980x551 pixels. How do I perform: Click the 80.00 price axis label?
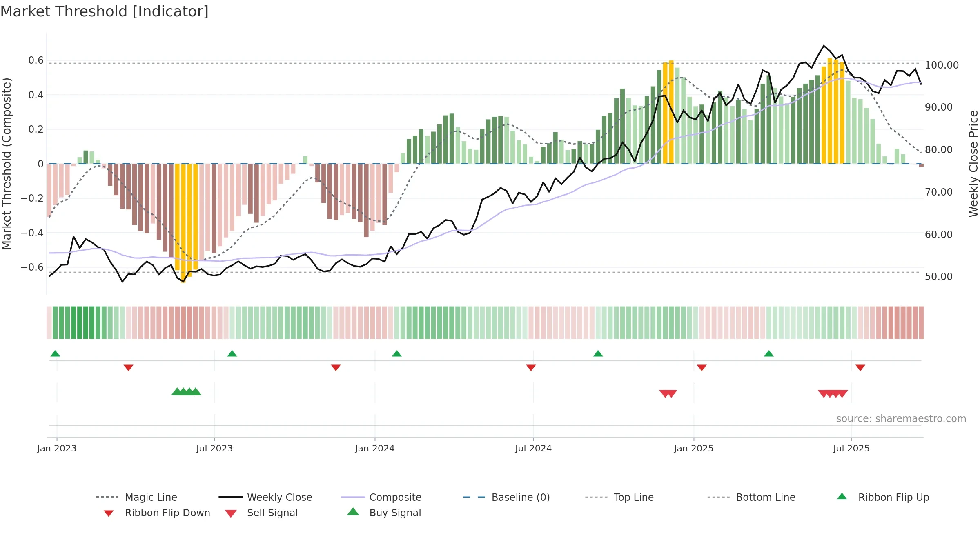pyautogui.click(x=938, y=150)
